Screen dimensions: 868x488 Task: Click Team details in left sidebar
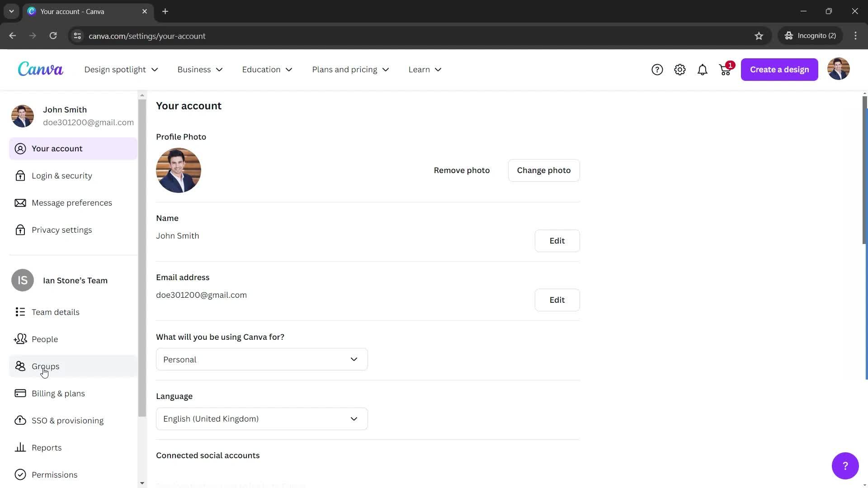(x=56, y=312)
